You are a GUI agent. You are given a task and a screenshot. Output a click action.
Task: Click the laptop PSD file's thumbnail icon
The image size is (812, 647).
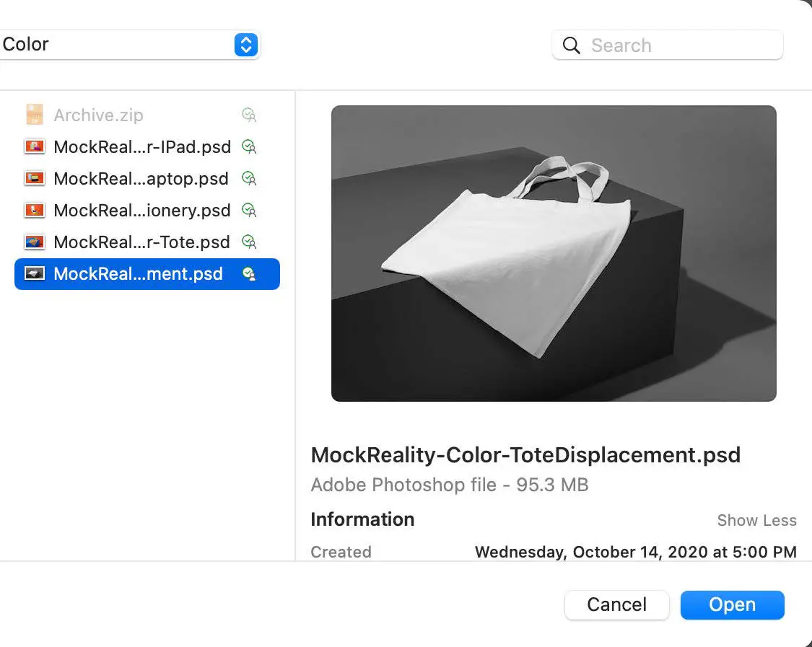click(x=35, y=178)
